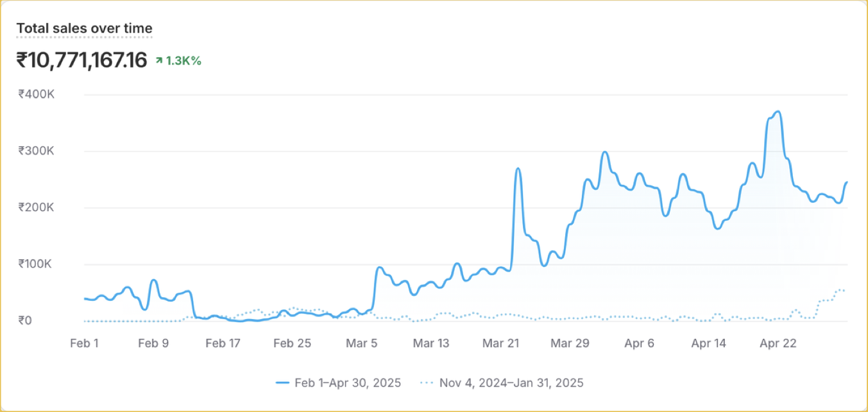Click the Feb 9 x-axis date label

(x=153, y=343)
